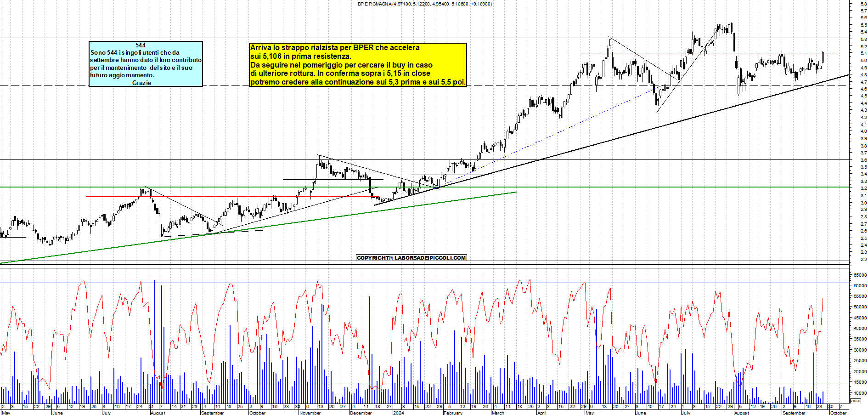Viewport: 868px width, 415px height.
Task: Click the 30000 volume scale label
Action: [860, 350]
